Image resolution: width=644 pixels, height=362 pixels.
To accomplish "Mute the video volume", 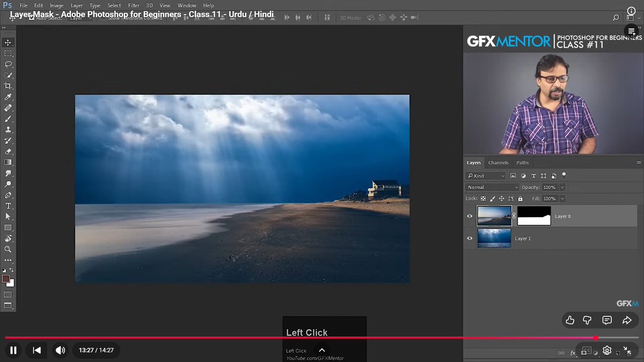I will pos(60,350).
